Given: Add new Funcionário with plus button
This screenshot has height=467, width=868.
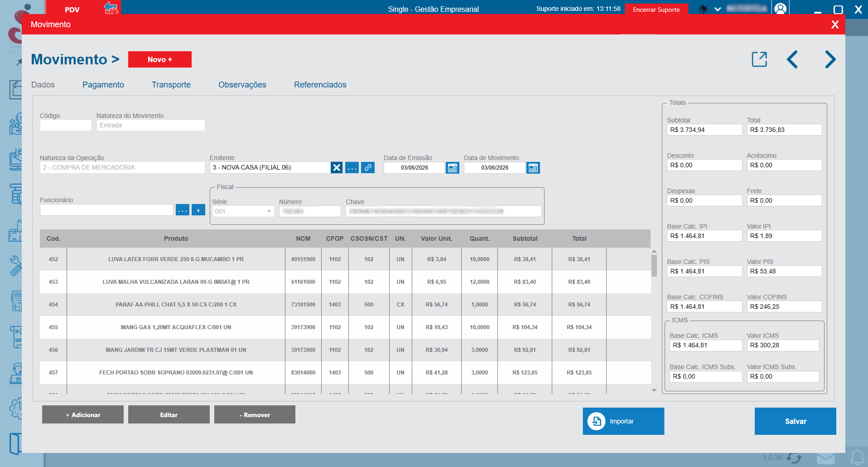Looking at the screenshot, I should click(198, 210).
